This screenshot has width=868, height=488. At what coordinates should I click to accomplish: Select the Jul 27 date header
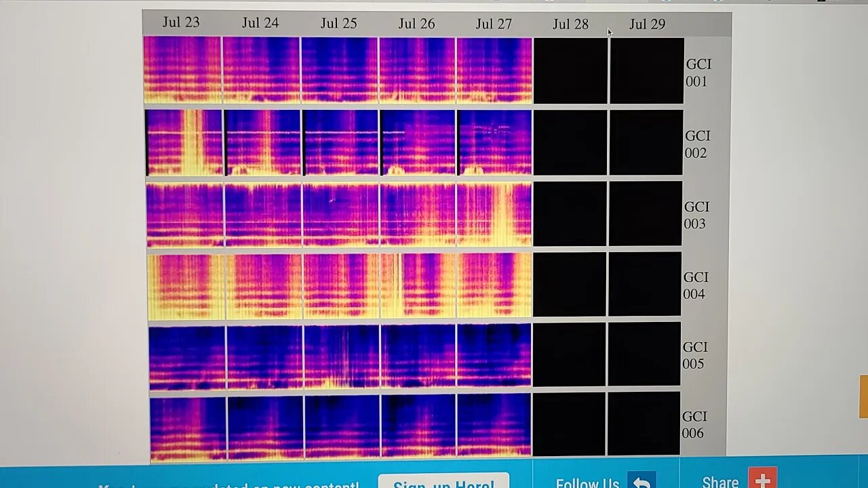coord(494,24)
